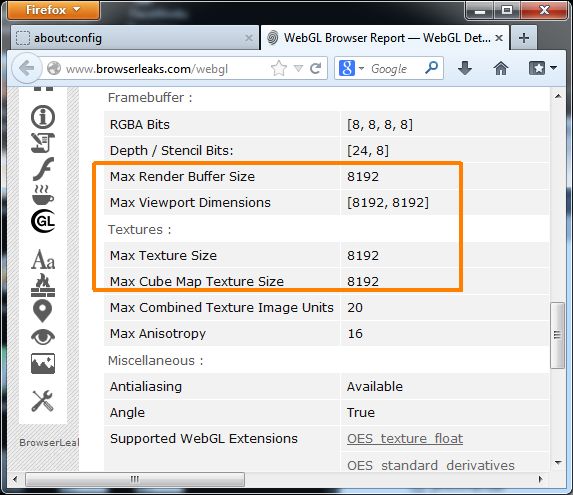Click the horizontal scrollbar right arrow
573x495 pixels.
pos(540,479)
